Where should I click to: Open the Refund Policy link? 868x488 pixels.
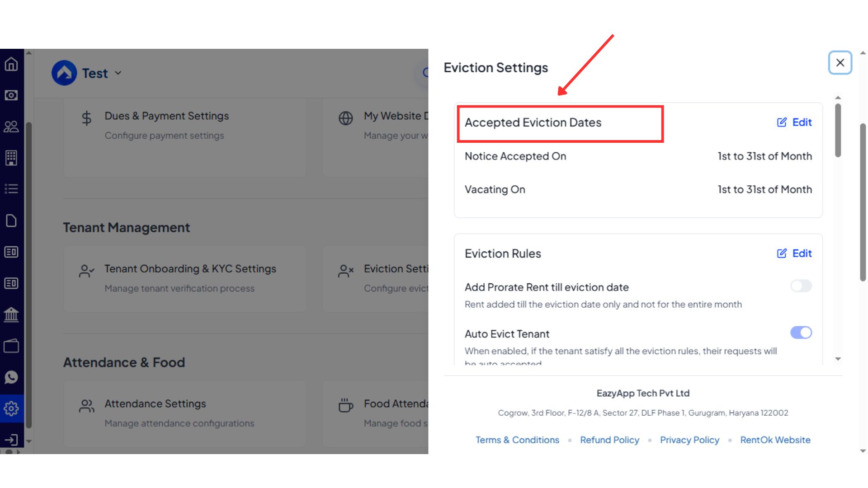coord(609,440)
